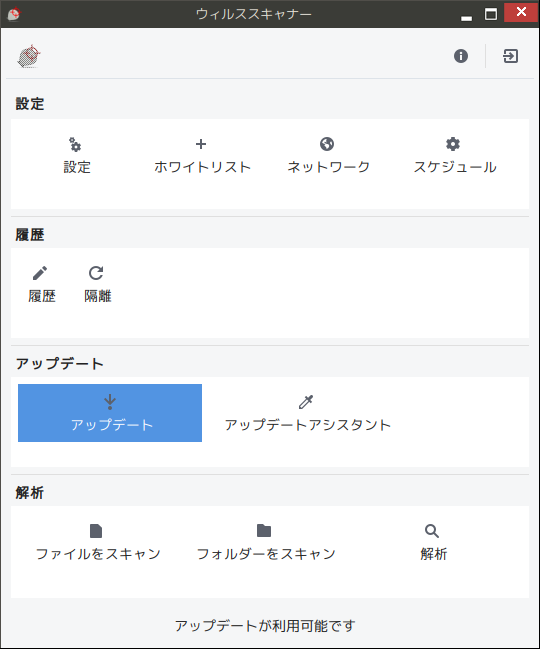Click the ホワイトリスト label
Image resolution: width=540 pixels, height=649 pixels.
pyautogui.click(x=203, y=167)
